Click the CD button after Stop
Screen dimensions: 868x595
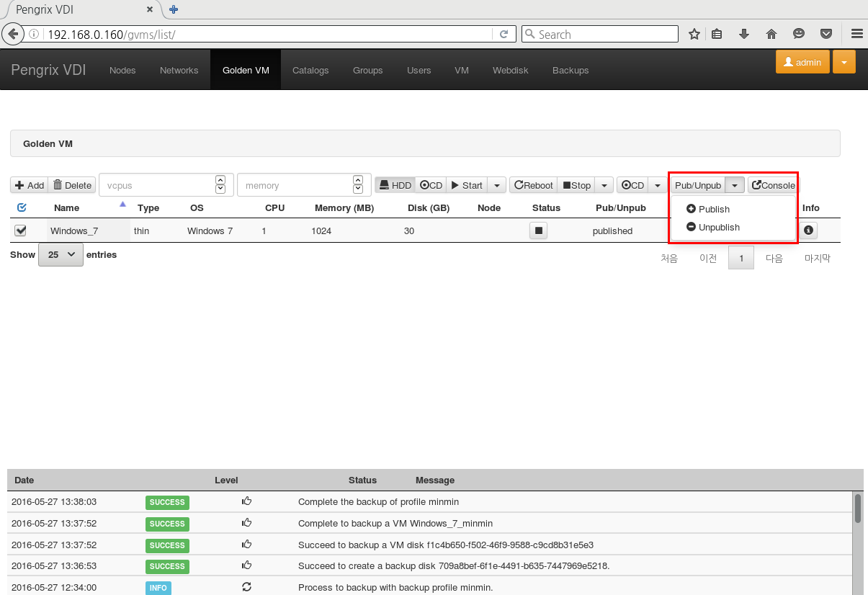coord(632,185)
